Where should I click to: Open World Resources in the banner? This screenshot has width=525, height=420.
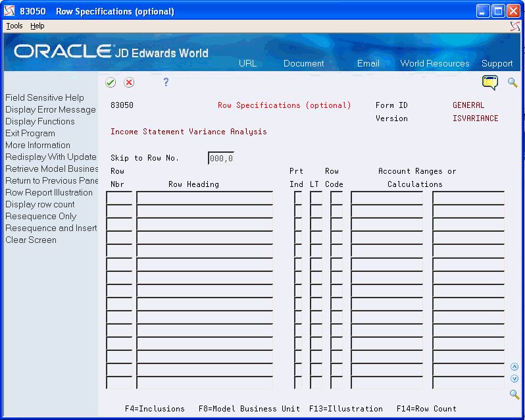[435, 63]
